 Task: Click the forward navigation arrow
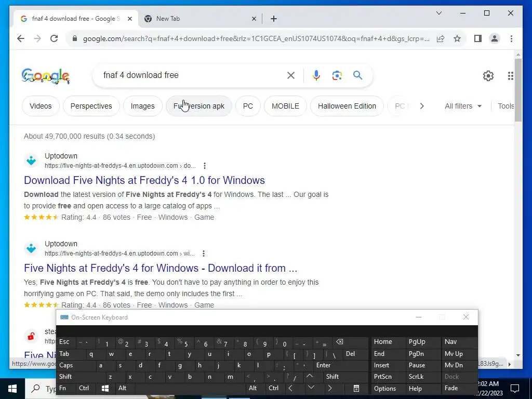(x=37, y=38)
